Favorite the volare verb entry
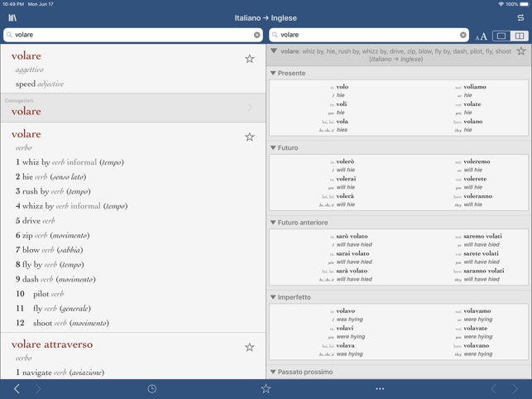 pyautogui.click(x=249, y=137)
